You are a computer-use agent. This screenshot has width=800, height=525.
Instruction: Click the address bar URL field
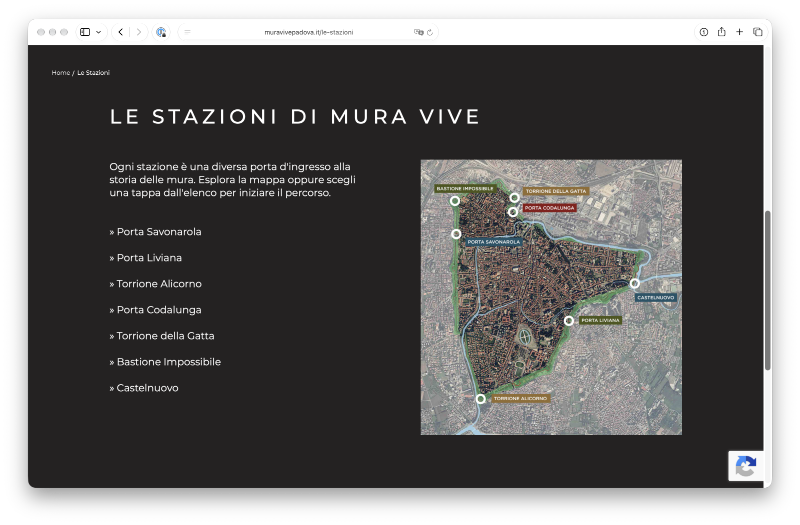click(x=308, y=32)
